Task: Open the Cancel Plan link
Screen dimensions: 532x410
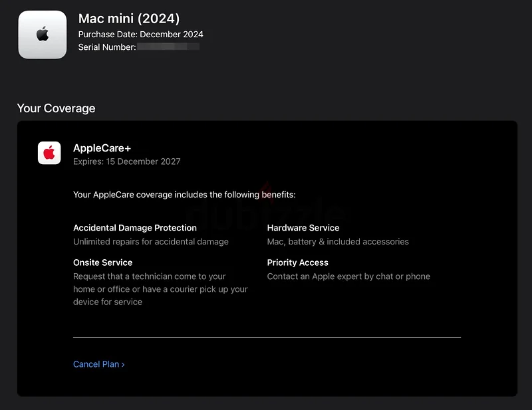Action: point(98,364)
